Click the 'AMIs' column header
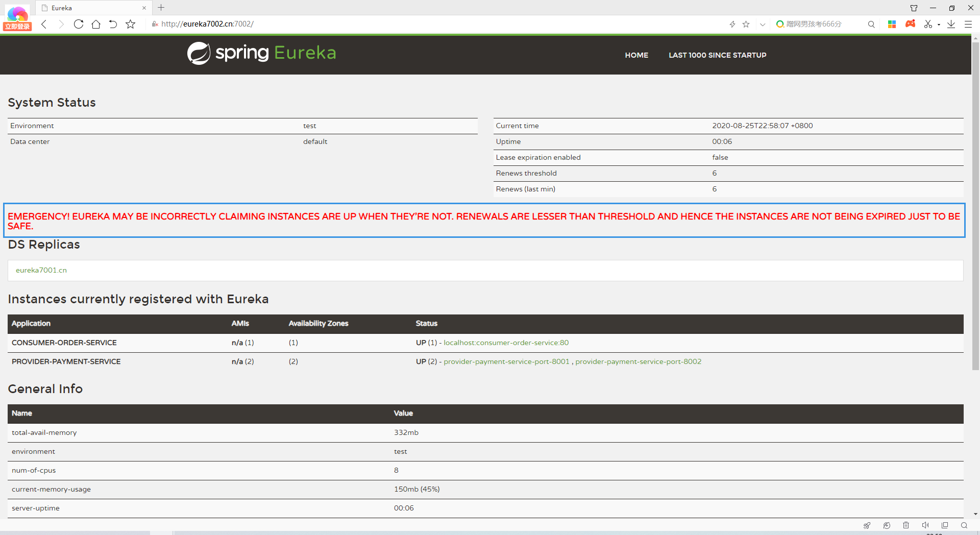Image resolution: width=980 pixels, height=535 pixels. [x=240, y=324]
